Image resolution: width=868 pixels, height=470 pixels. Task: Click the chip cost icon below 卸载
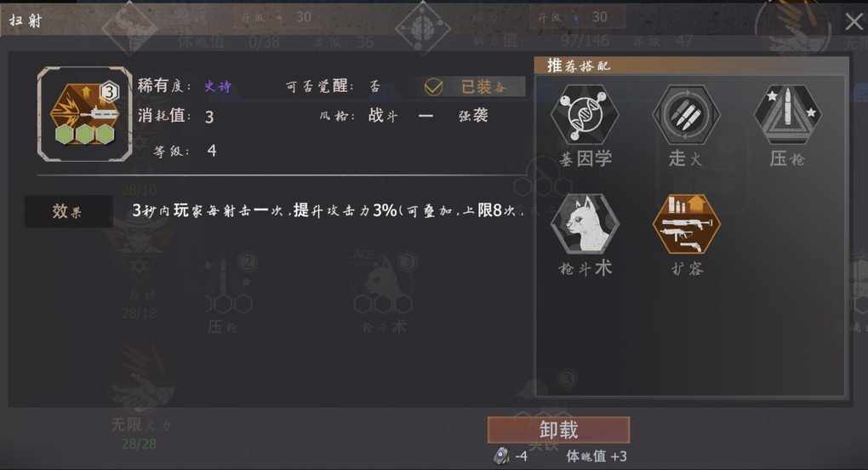coord(501,456)
